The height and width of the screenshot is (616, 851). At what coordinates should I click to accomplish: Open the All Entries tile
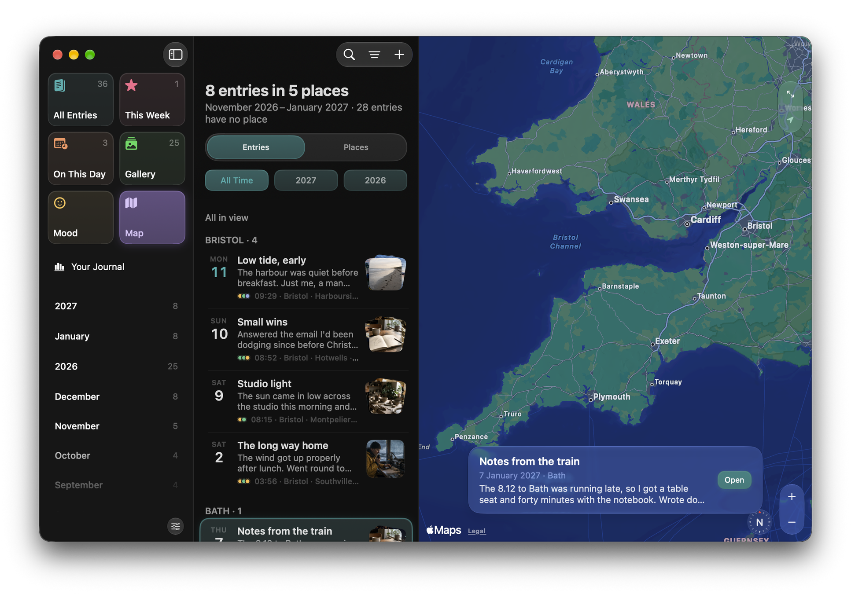pyautogui.click(x=81, y=100)
